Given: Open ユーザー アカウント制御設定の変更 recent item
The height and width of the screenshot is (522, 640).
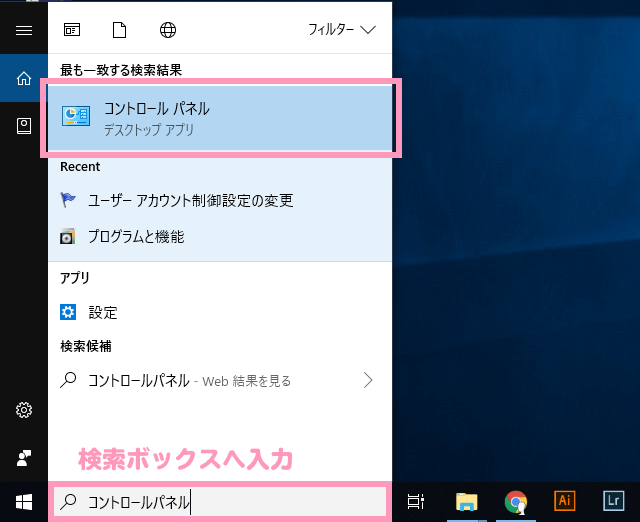Looking at the screenshot, I should (220, 200).
